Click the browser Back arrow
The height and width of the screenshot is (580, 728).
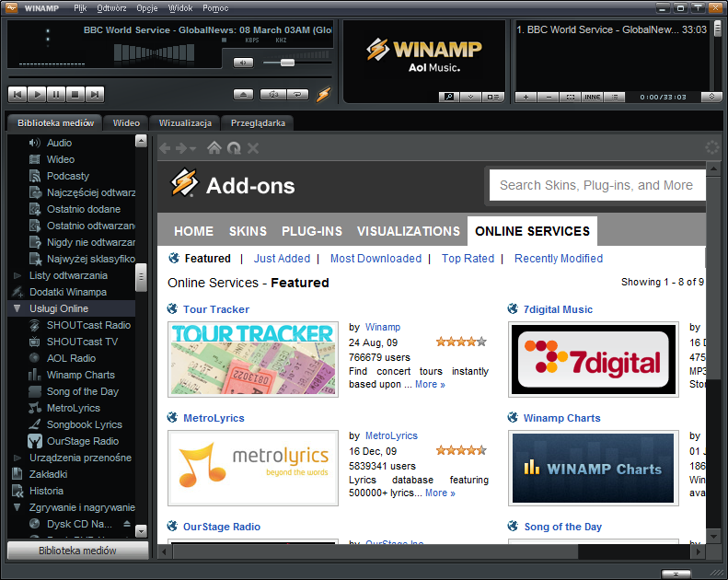(165, 148)
